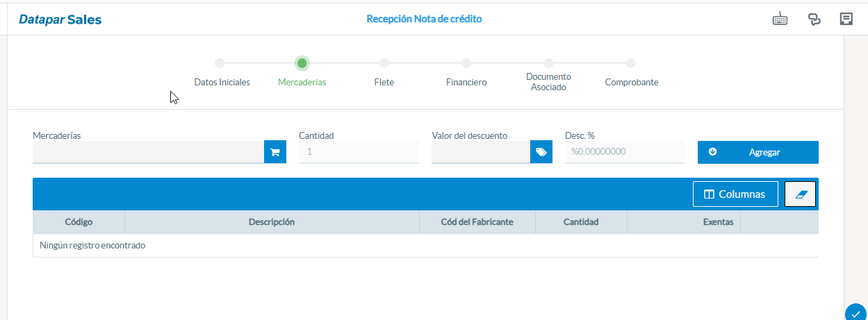The width and height of the screenshot is (868, 320).
Task: Sort by the Código column header
Action: click(79, 222)
